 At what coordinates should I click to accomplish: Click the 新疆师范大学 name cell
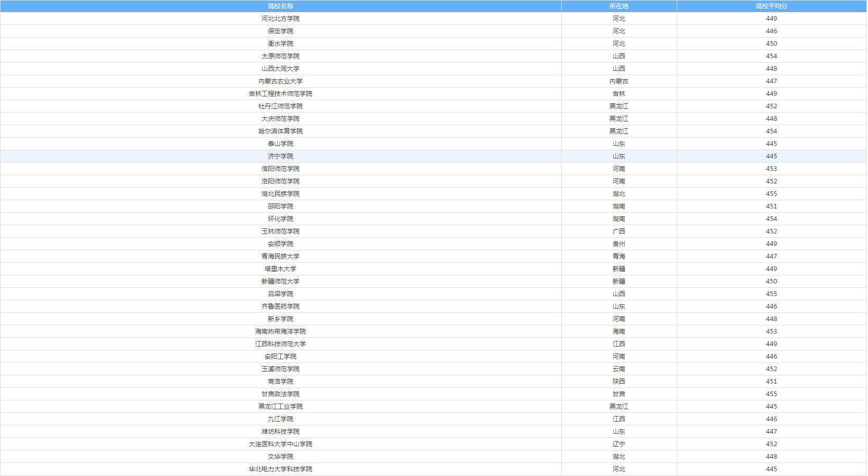[x=280, y=282]
